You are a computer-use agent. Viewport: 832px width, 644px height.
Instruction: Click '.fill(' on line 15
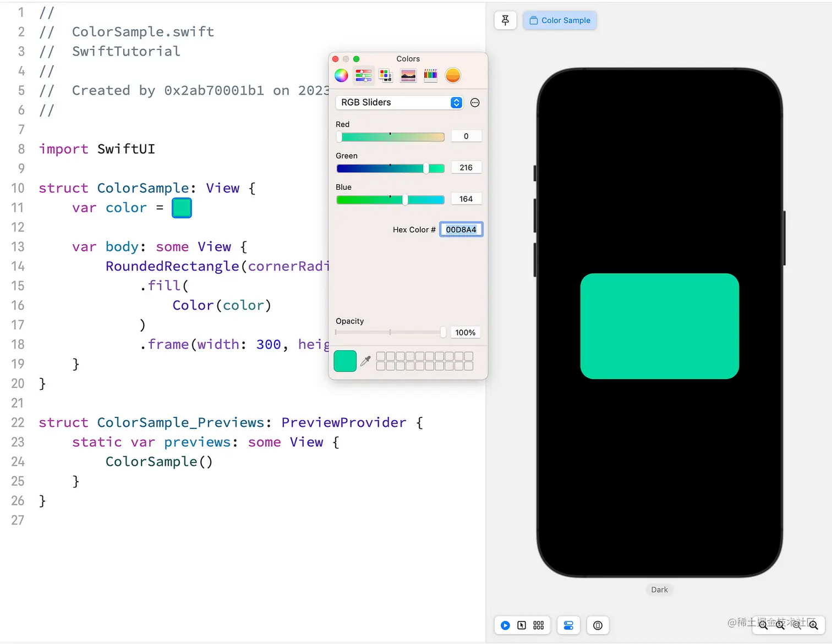pos(164,285)
